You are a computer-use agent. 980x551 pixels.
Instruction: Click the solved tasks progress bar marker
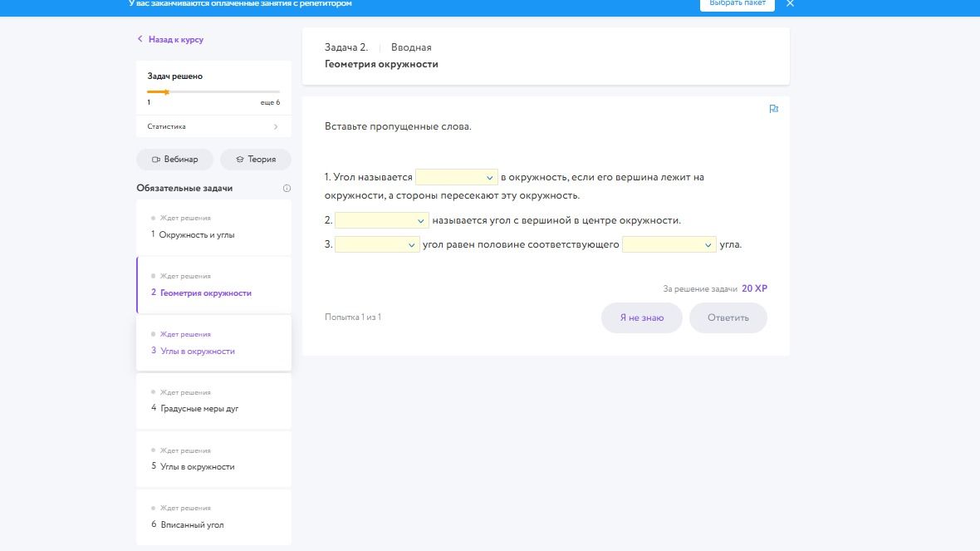coord(166,92)
